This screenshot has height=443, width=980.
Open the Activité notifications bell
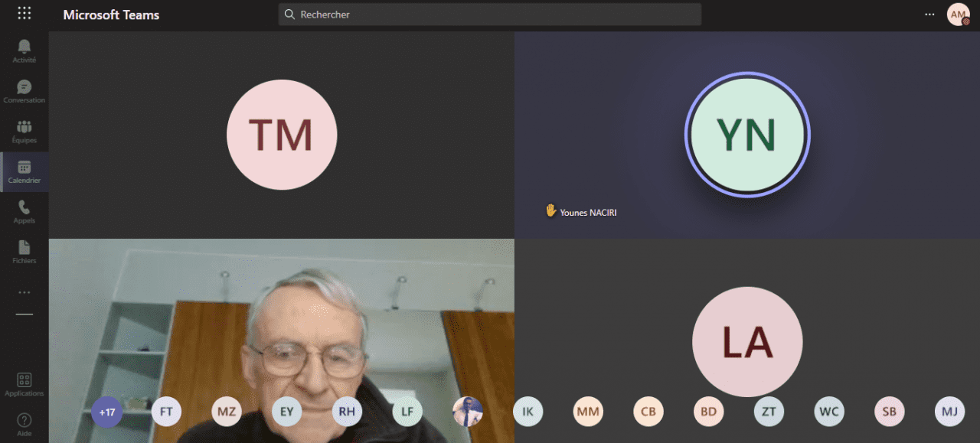point(24,50)
